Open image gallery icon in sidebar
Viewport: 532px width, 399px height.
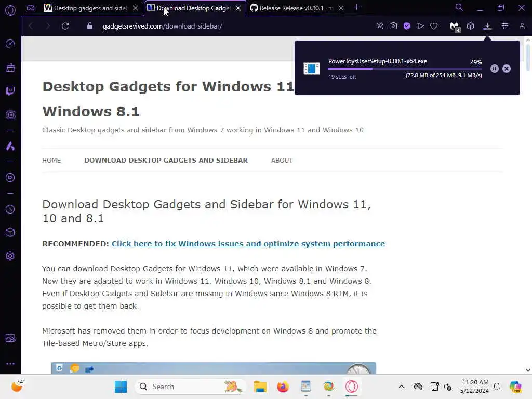(10, 338)
